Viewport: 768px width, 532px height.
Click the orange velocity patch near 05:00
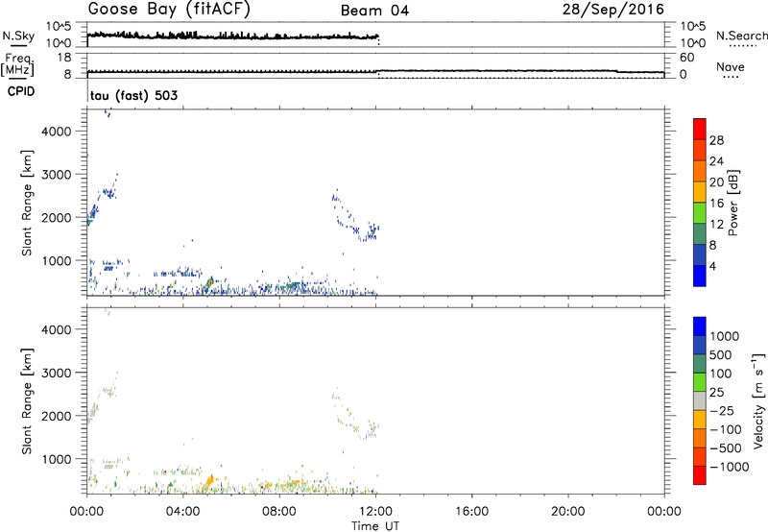(209, 480)
